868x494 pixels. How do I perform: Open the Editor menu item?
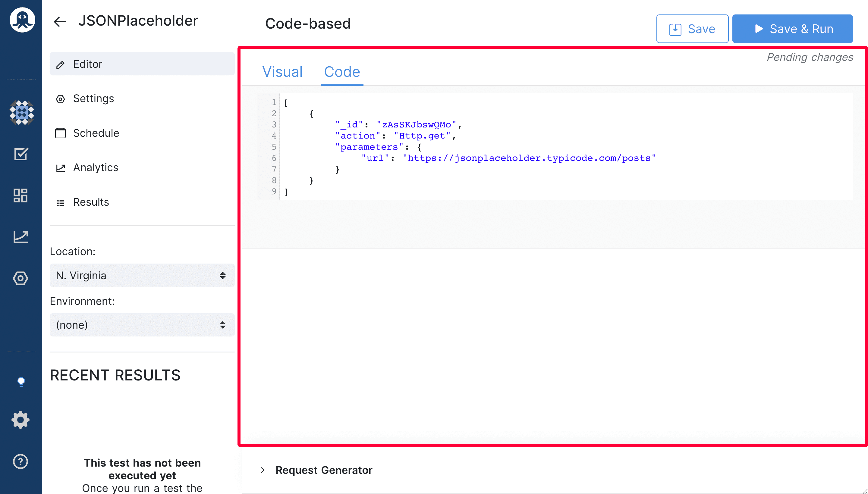(x=142, y=64)
